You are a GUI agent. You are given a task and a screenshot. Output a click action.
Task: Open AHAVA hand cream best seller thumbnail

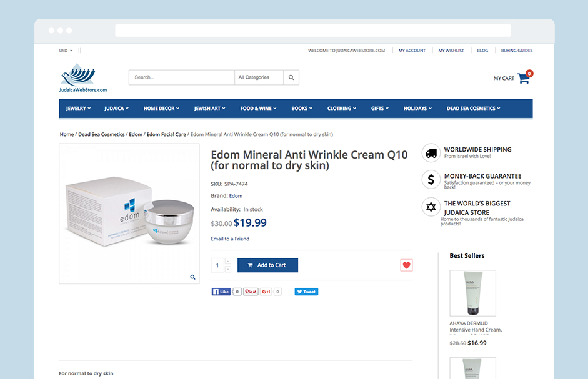coord(472,293)
